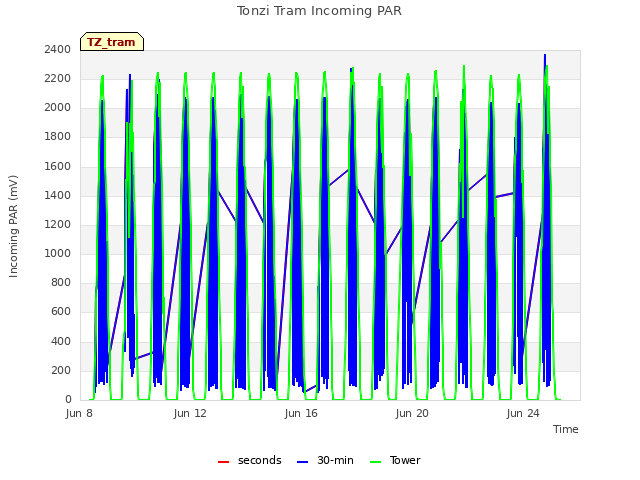Image resolution: width=640 pixels, height=480 pixels.
Task: Toggle the 30-min series legend label
Action: tap(335, 460)
